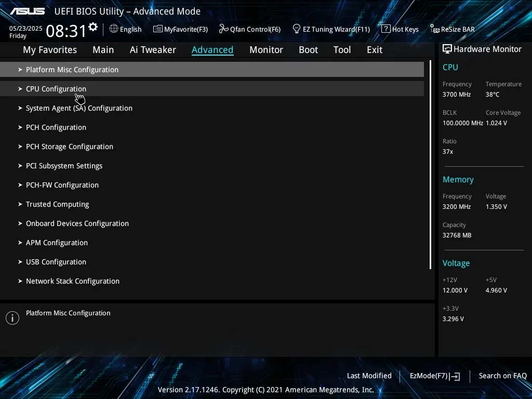Click the 08:31 clock display
The height and width of the screenshot is (399, 532).
(66, 31)
